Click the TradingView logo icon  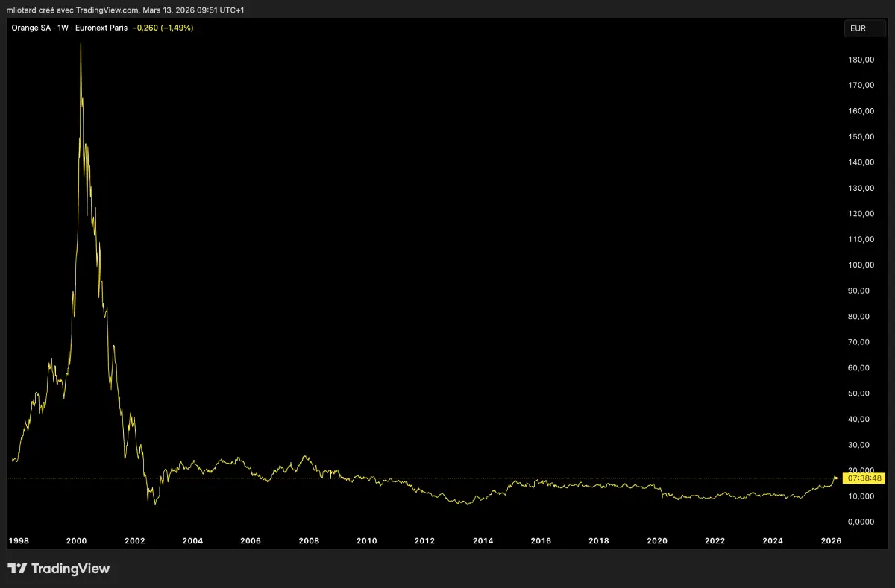[x=17, y=569]
